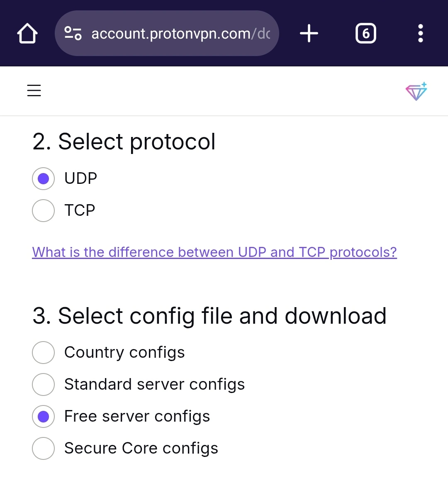Image resolution: width=448 pixels, height=481 pixels.
Task: Keep Free server configs selected by tapping it
Action: (43, 416)
